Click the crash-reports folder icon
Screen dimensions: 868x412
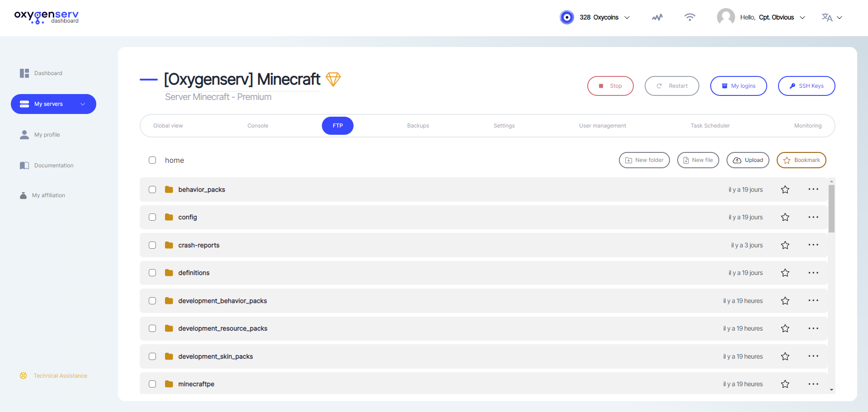169,245
